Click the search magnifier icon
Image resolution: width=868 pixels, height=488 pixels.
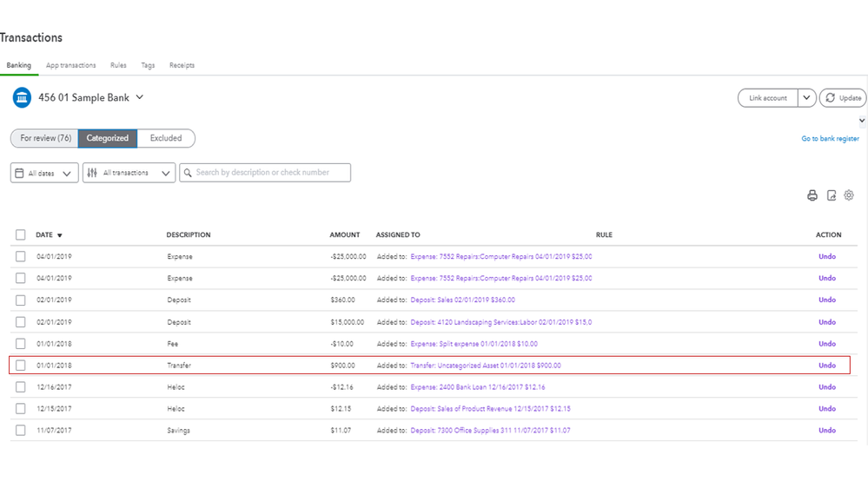tap(187, 173)
